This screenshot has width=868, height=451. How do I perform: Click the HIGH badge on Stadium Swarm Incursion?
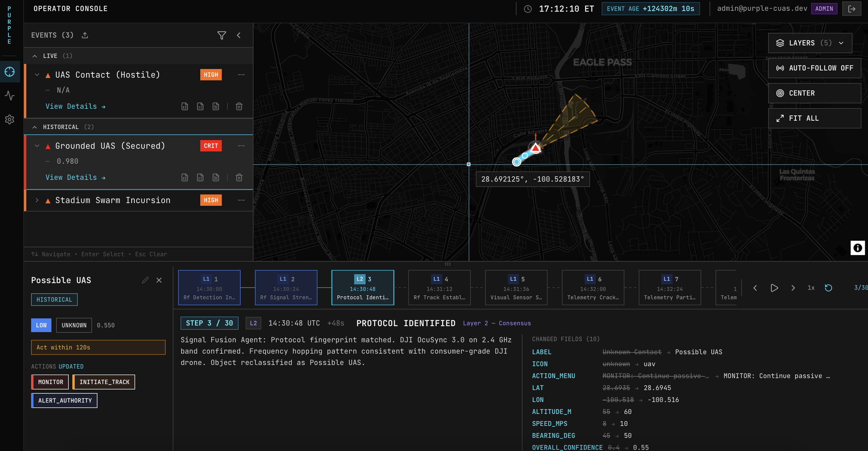[211, 201]
